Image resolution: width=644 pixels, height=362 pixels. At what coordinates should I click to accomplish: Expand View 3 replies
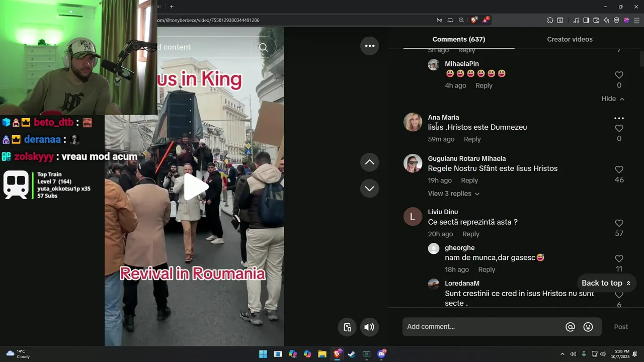pyautogui.click(x=454, y=194)
